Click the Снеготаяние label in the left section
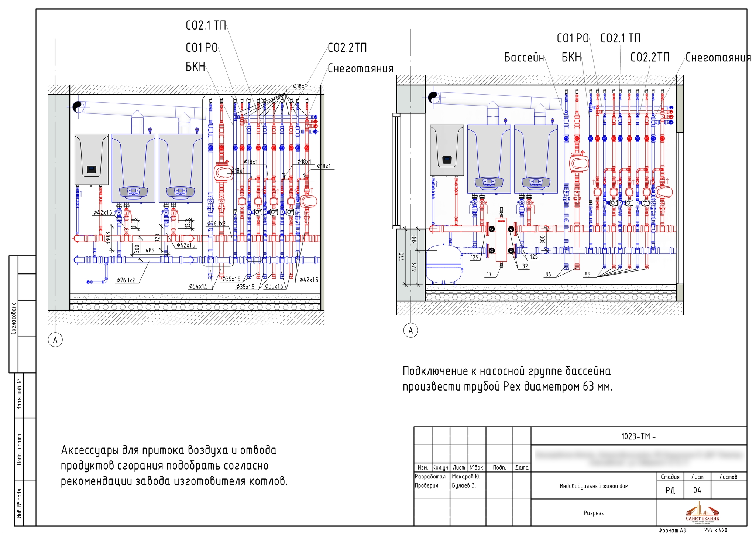This screenshot has width=756, height=535. pos(361,68)
